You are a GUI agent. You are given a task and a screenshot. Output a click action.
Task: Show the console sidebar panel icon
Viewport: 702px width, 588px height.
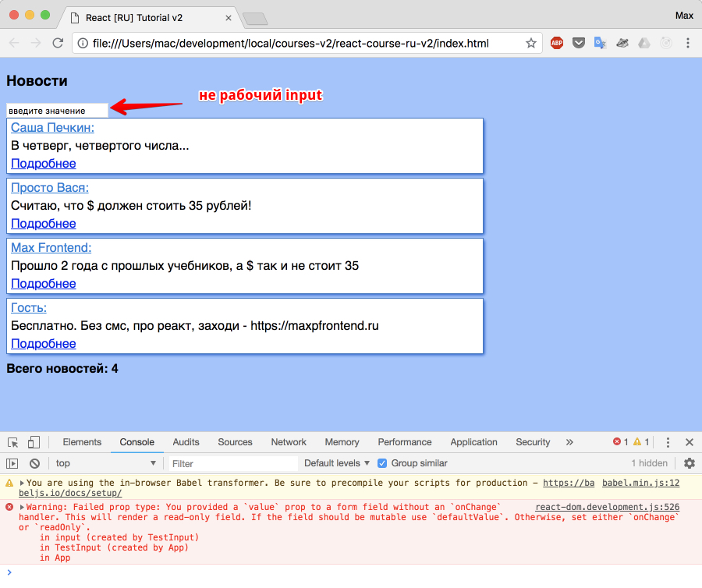point(12,463)
